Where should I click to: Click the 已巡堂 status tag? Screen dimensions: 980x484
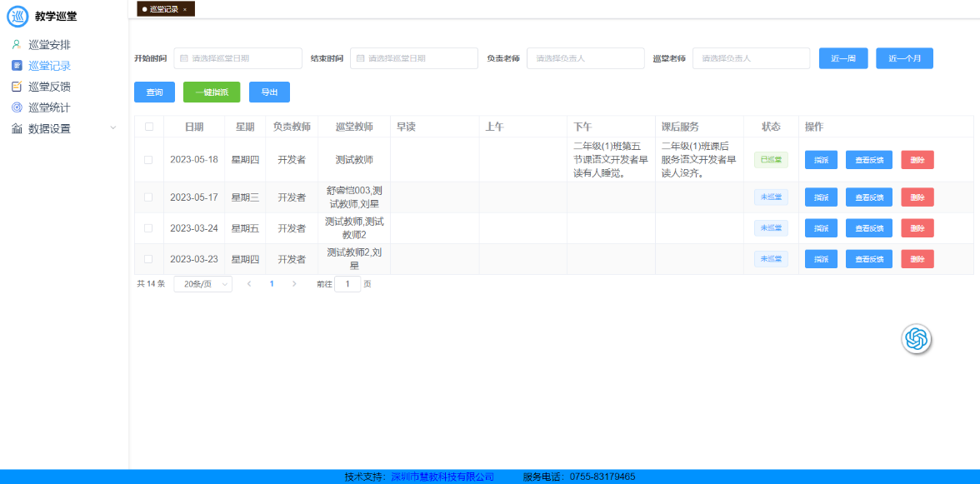(772, 160)
